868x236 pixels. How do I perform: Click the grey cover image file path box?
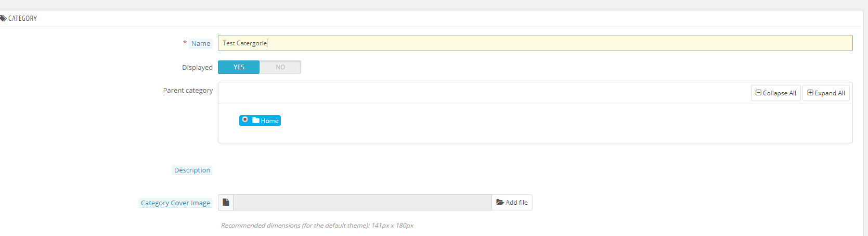click(362, 202)
